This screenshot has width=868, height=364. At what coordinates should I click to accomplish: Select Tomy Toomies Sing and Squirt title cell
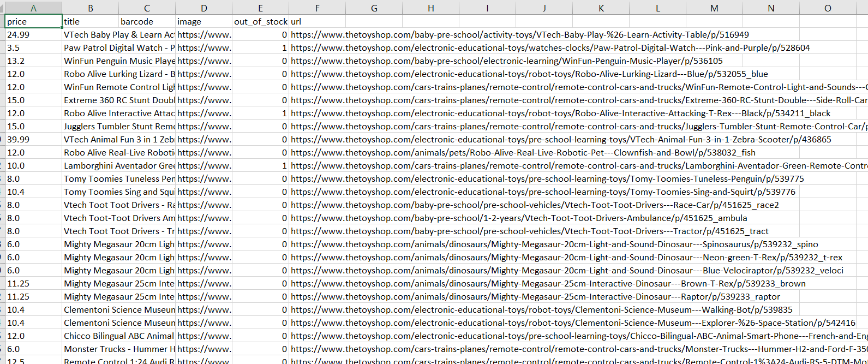point(119,192)
